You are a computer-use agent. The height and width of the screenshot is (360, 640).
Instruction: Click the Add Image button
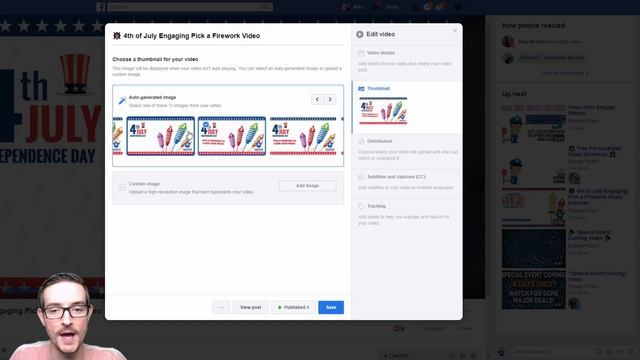point(307,186)
